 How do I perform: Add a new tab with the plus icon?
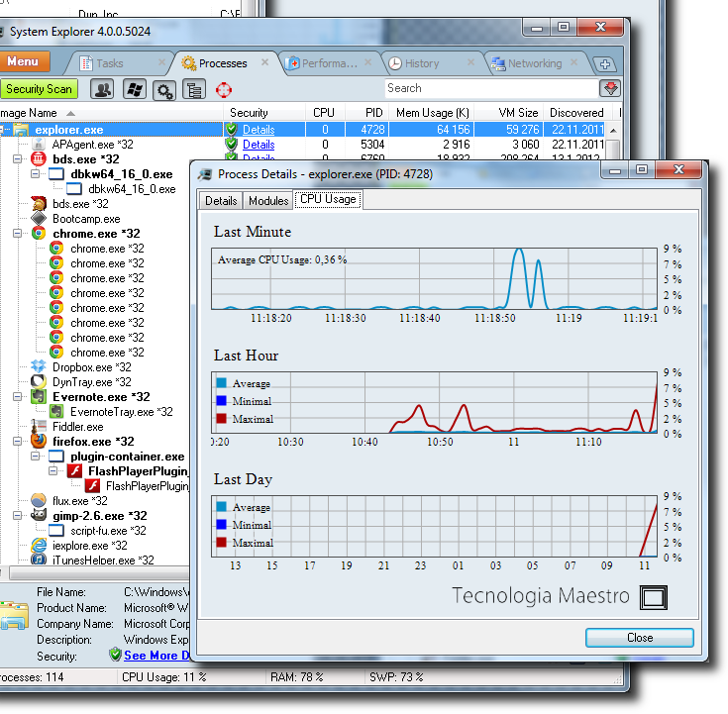605,64
